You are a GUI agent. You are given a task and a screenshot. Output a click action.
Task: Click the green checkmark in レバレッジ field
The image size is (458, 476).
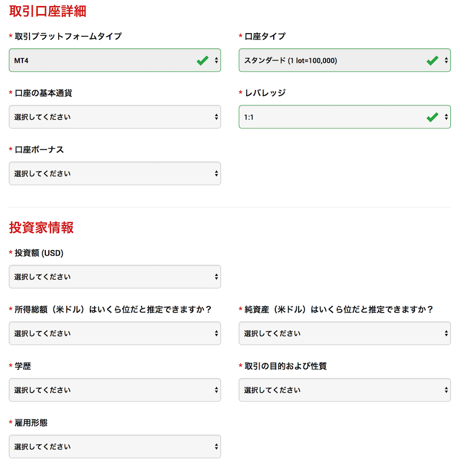[432, 117]
